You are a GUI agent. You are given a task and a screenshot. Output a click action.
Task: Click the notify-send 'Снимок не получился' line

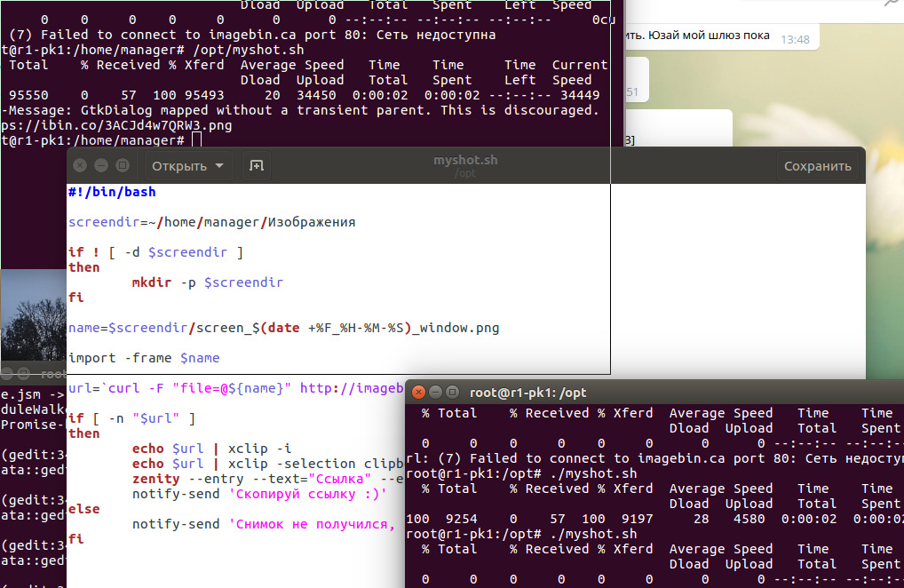coord(264,524)
